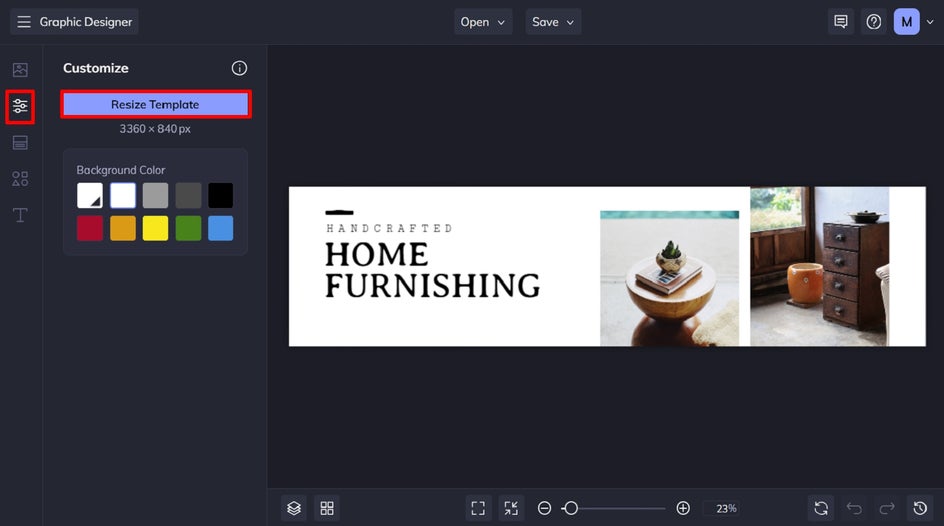Click the zoom slider handle
This screenshot has height=526, width=944.
tap(571, 508)
